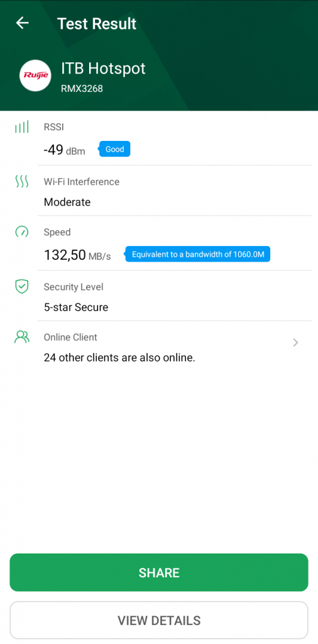Click the RMX3268 device model text
Viewport: 318px width, 644px height.
coord(82,88)
